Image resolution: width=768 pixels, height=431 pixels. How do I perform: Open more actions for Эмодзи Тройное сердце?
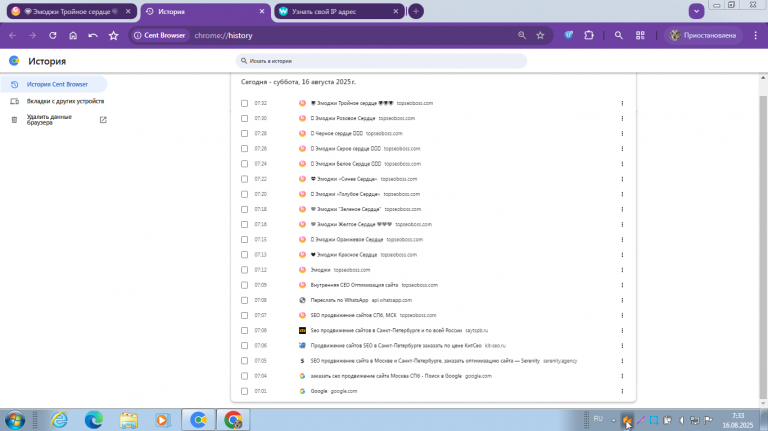[622, 103]
